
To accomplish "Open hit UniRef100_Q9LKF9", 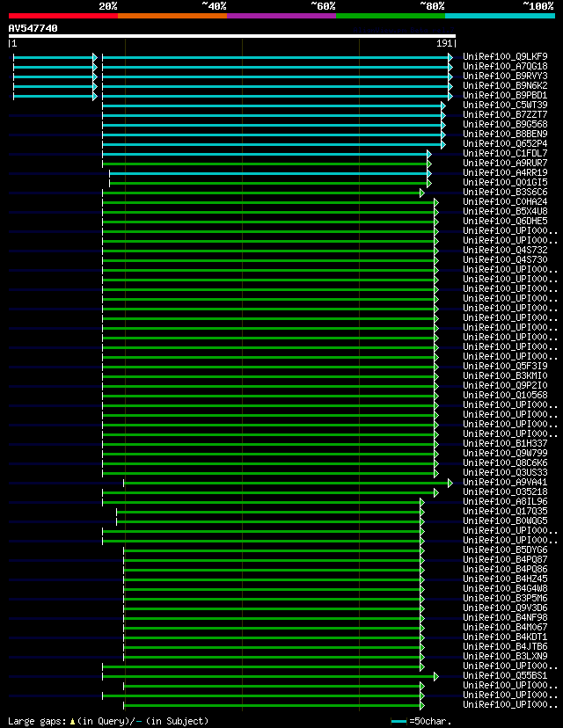I will click(505, 56).
